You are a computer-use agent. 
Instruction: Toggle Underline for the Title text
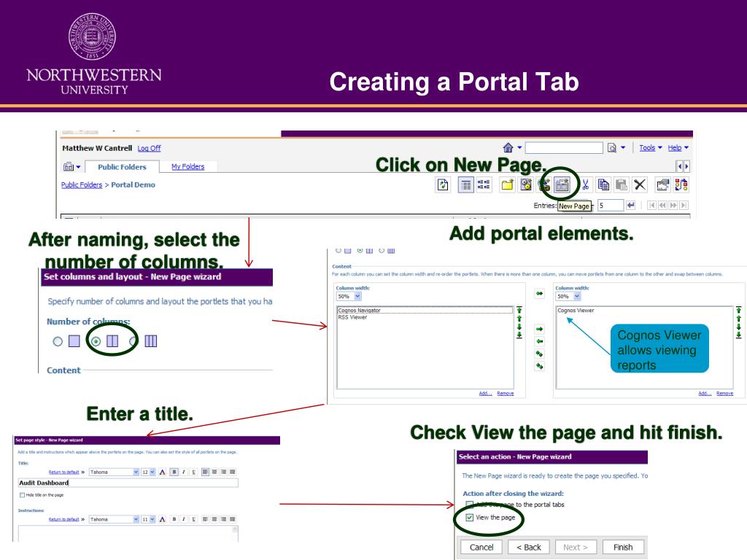click(x=194, y=472)
